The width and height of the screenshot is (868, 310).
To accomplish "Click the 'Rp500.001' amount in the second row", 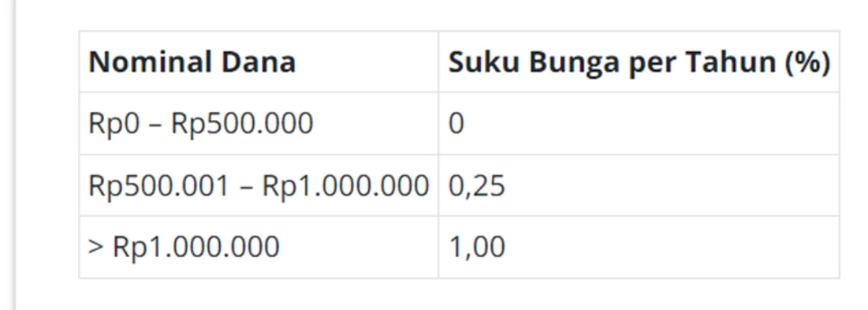I will [157, 186].
